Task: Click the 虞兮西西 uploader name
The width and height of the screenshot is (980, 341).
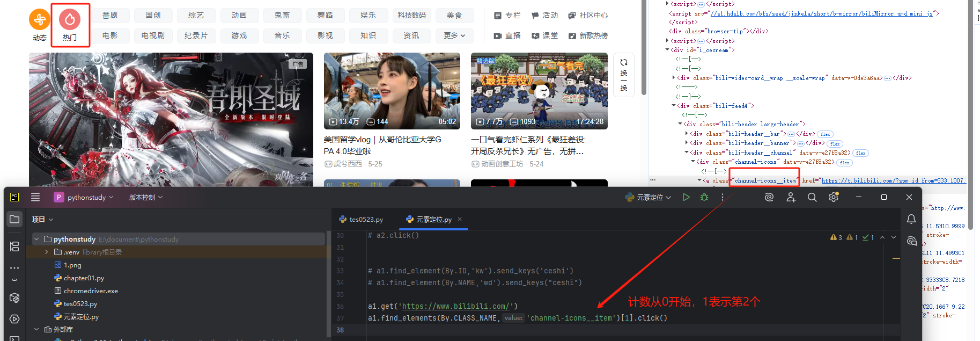Action: [x=348, y=164]
